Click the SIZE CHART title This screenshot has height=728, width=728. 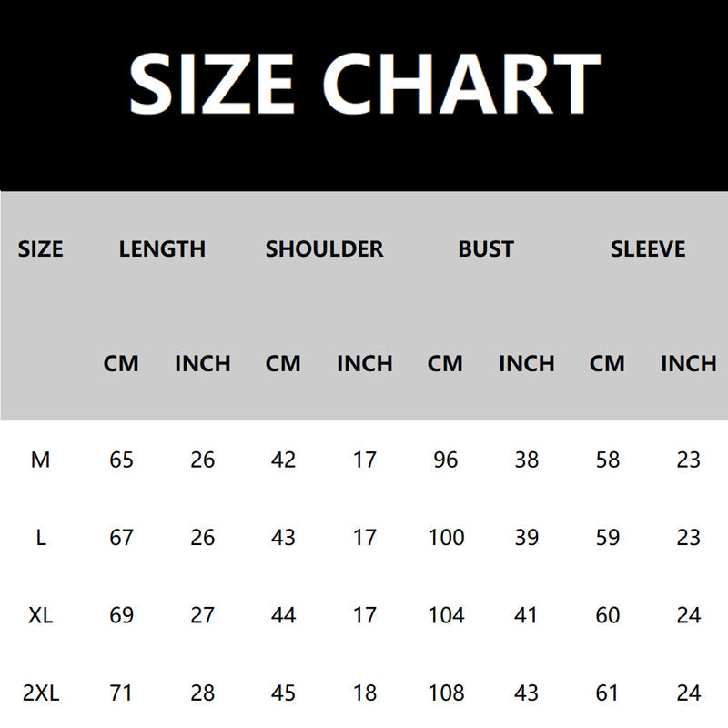coord(364,84)
